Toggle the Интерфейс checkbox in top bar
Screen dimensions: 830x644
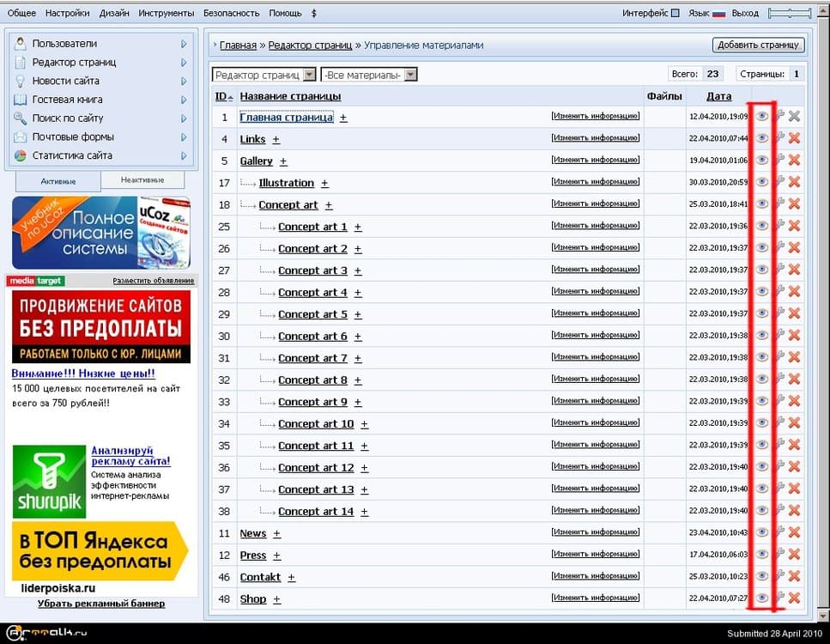pos(675,14)
